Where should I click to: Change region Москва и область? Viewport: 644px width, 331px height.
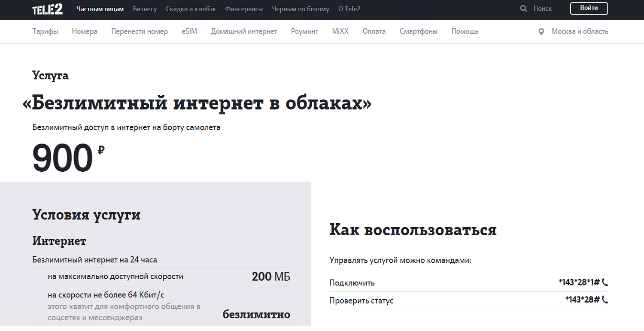click(x=580, y=31)
